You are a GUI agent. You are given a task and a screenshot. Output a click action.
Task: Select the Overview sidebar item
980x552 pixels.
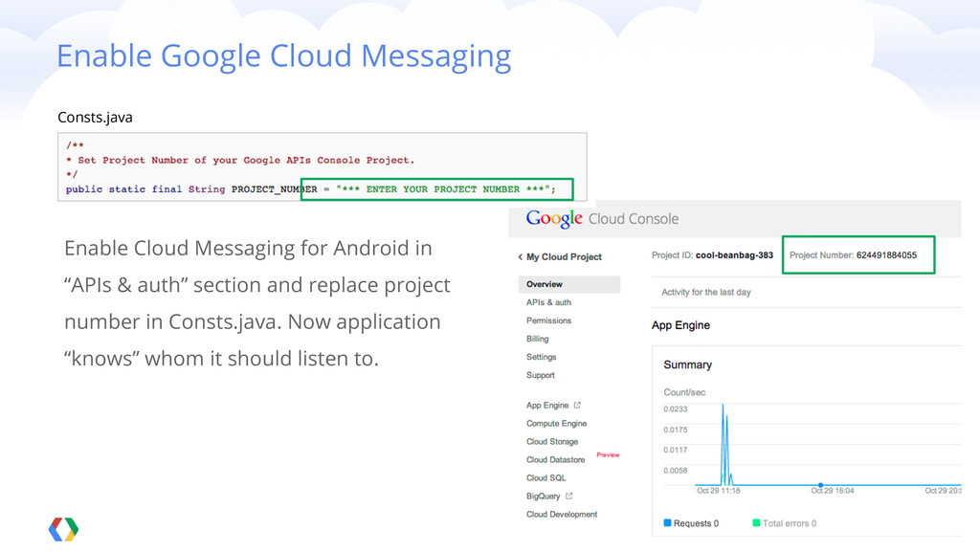coord(568,284)
